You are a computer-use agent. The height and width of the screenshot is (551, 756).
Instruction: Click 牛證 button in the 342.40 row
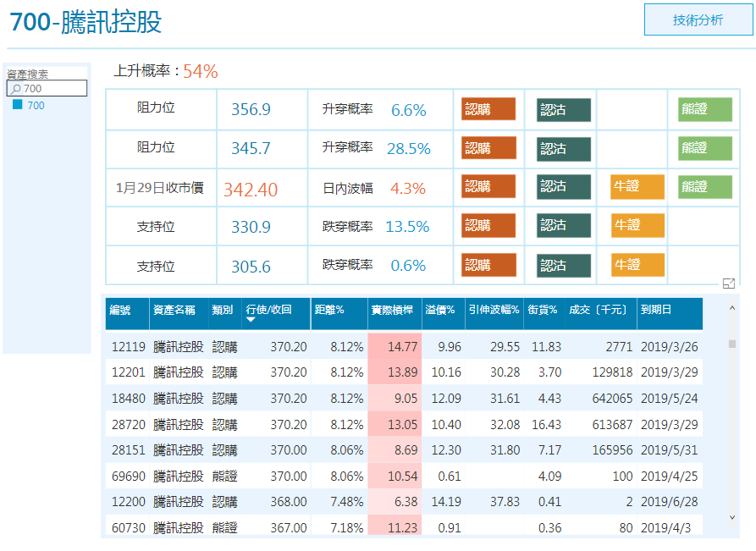click(637, 187)
